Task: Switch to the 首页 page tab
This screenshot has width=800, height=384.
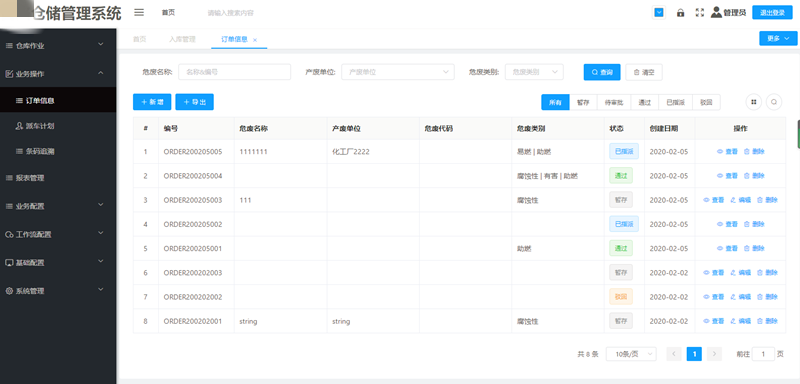Action: click(x=139, y=39)
